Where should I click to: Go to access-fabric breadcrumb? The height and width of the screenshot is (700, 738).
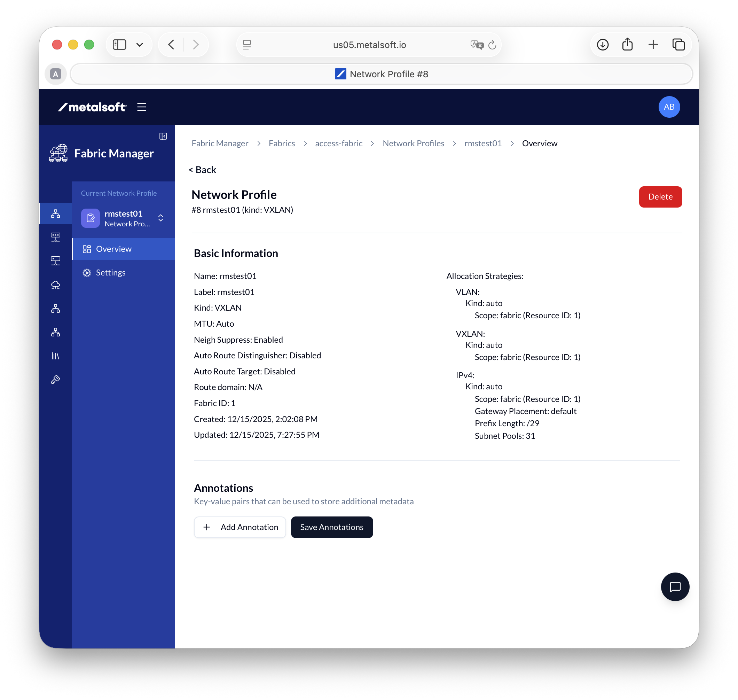[x=339, y=143]
